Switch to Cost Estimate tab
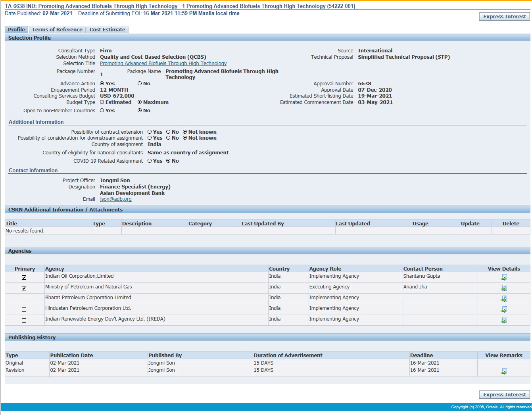This screenshot has height=415, width=532. (x=107, y=29)
